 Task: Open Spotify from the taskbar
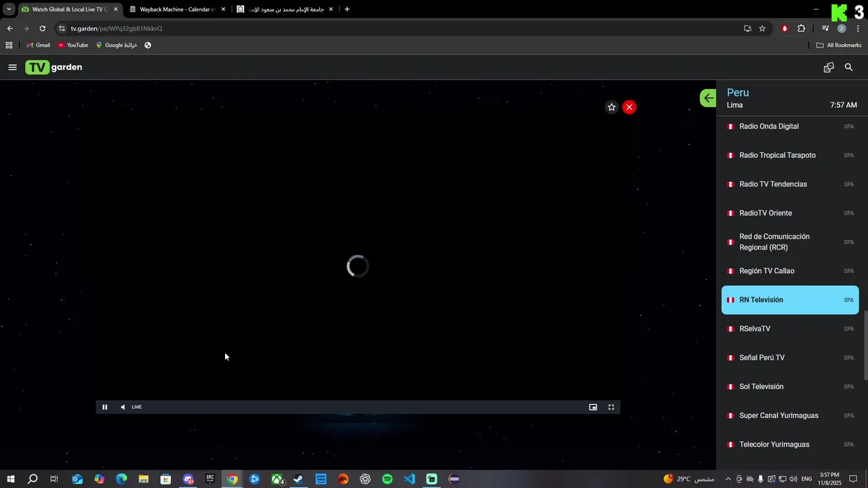click(387, 479)
